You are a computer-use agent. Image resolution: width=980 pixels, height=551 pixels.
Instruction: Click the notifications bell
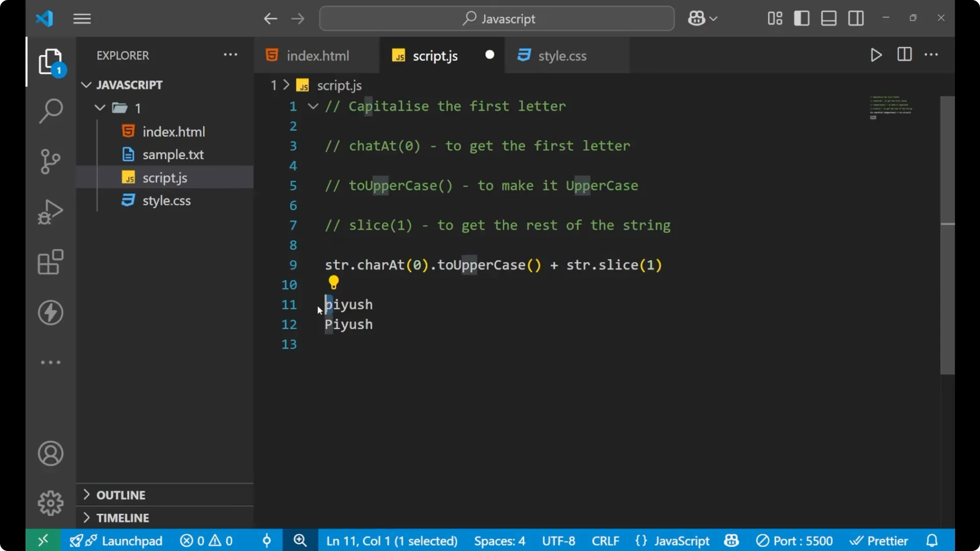(x=932, y=540)
